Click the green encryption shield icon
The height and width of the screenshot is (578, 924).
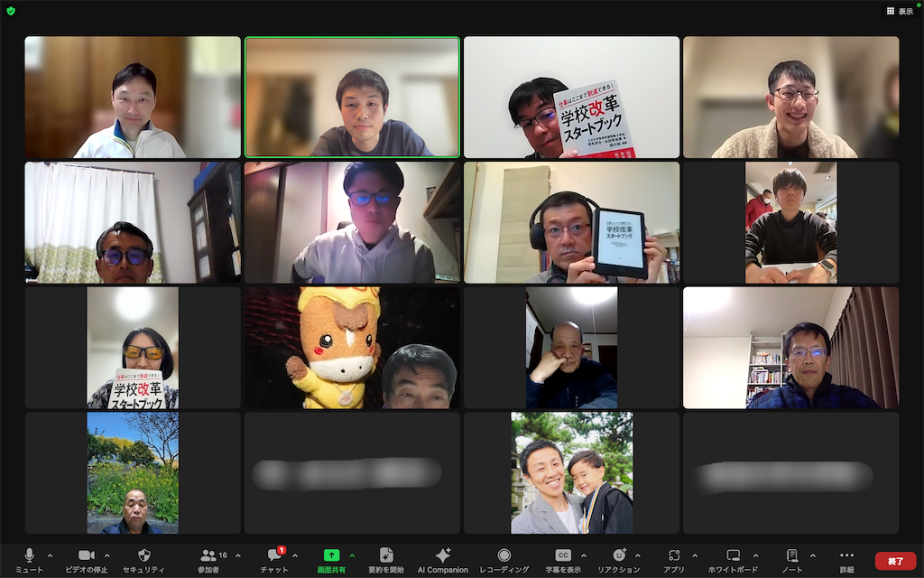pos(11,11)
